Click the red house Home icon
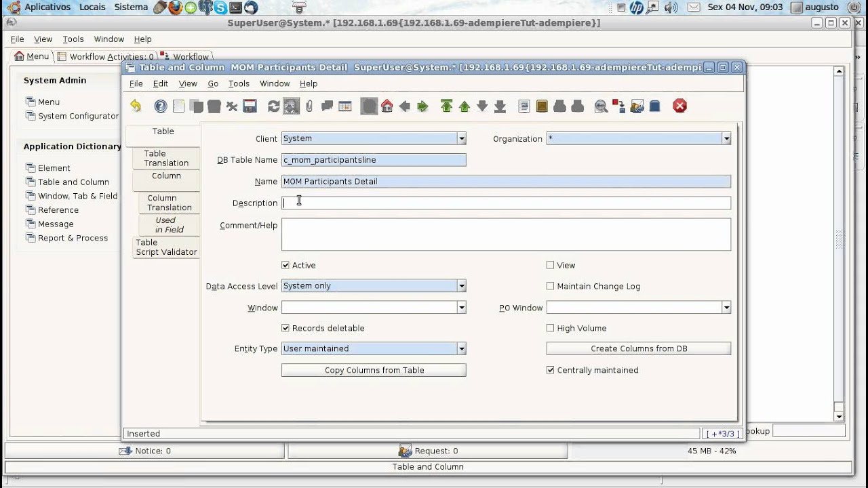The image size is (868, 488). 387,106
